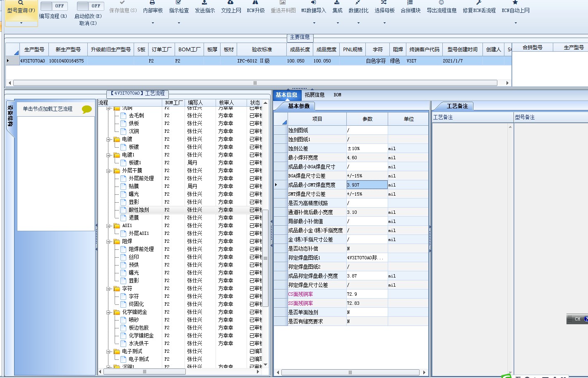Click the 修复ECN丢流程 wrench icon

479,2
